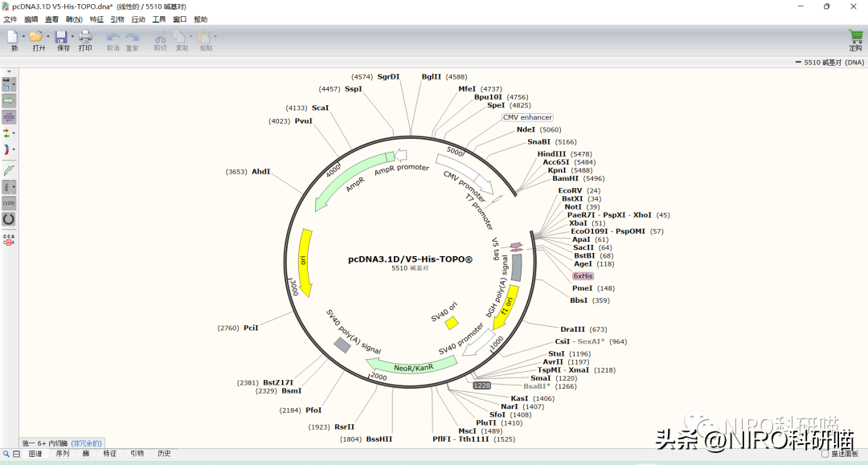Toggle the (123) enzyme position numbers button

[x=9, y=203]
